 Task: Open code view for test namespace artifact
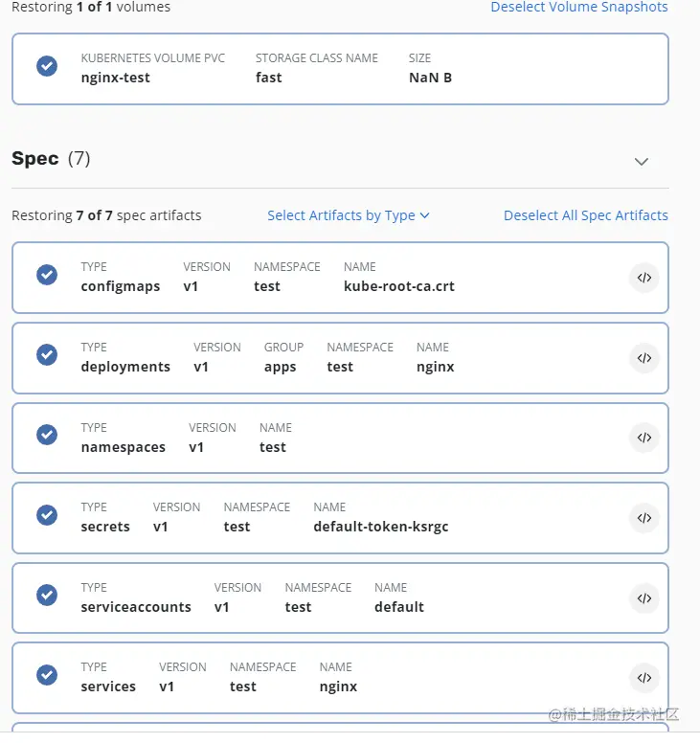[644, 438]
